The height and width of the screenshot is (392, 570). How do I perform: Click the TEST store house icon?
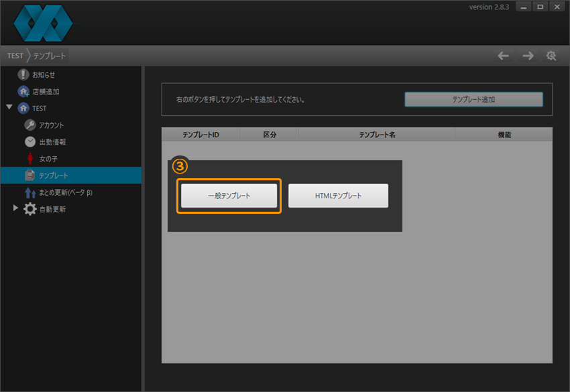[23, 109]
